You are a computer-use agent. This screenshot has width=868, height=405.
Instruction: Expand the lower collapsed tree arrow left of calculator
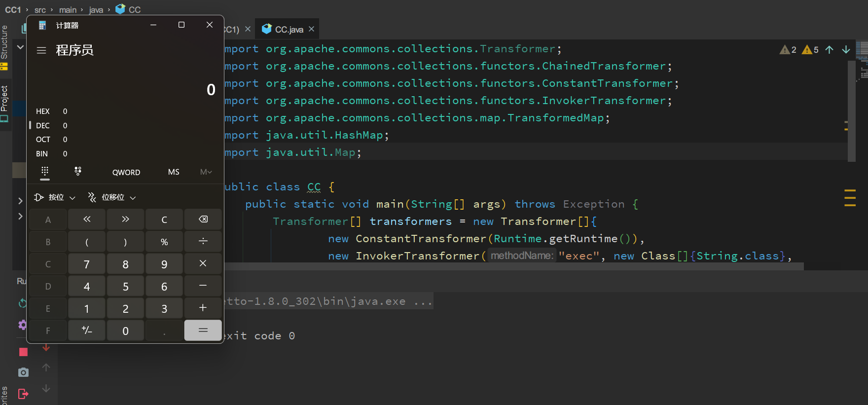(x=20, y=216)
